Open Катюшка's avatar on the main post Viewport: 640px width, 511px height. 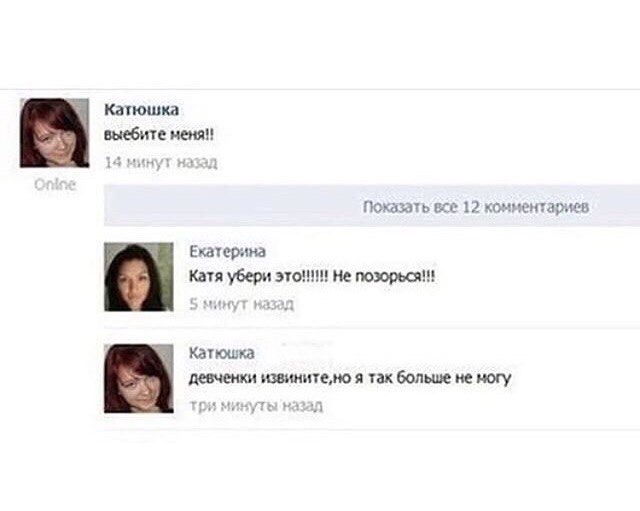coord(54,132)
